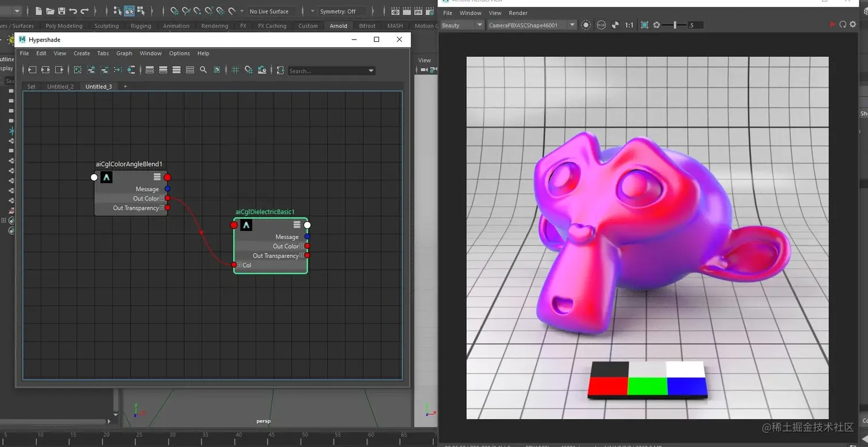The width and height of the screenshot is (868, 447).
Task: Expand Col attribute on aiCglDielectricBasic1
Action: tap(239, 265)
